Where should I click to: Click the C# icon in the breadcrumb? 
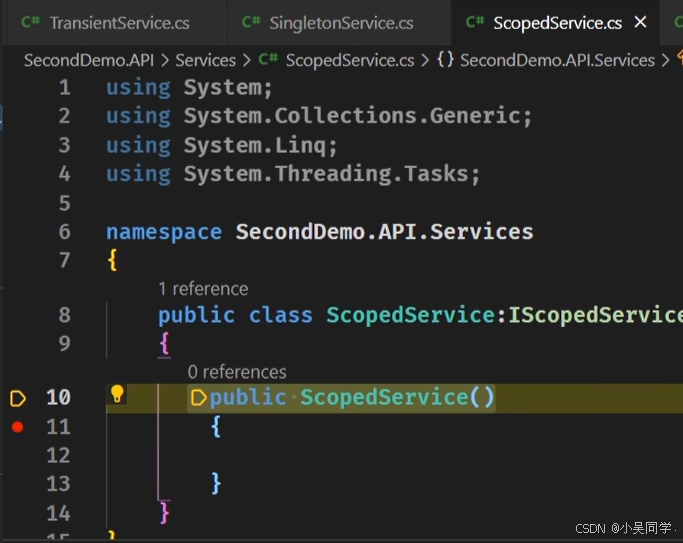point(268,59)
